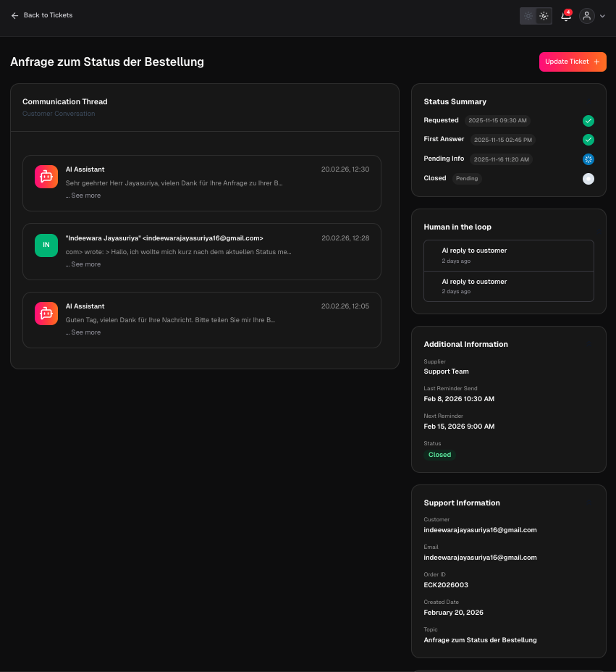
Task: Expand See more on the 12:30 message
Action: [85, 196]
